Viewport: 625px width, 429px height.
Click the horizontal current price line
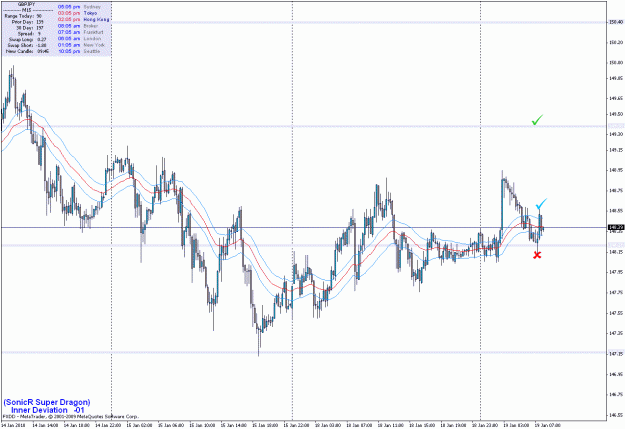tap(304, 228)
